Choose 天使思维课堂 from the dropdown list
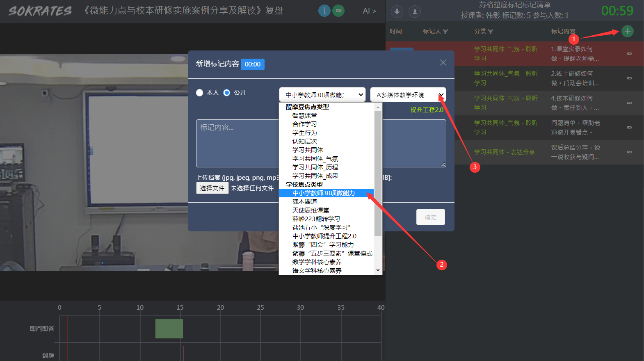The height and width of the screenshot is (361, 644). coord(311,210)
